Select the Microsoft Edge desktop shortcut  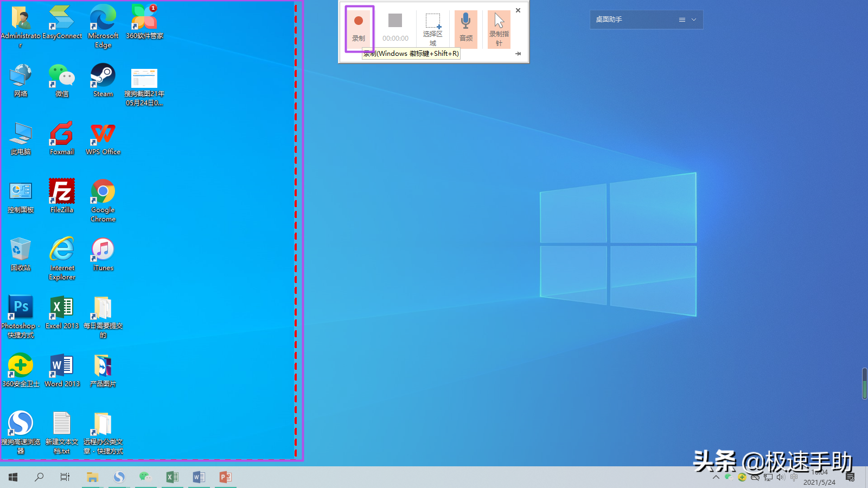coord(103,26)
